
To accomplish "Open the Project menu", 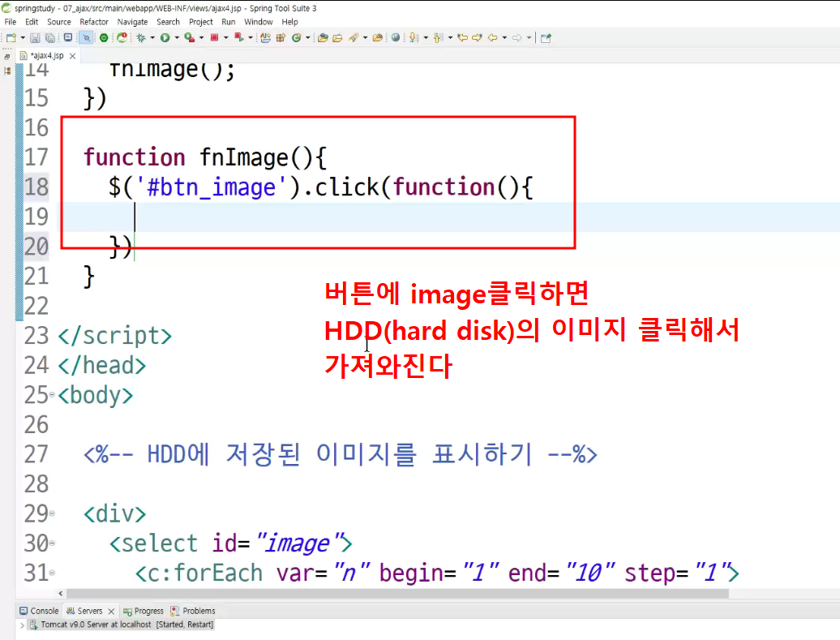I will [x=201, y=22].
